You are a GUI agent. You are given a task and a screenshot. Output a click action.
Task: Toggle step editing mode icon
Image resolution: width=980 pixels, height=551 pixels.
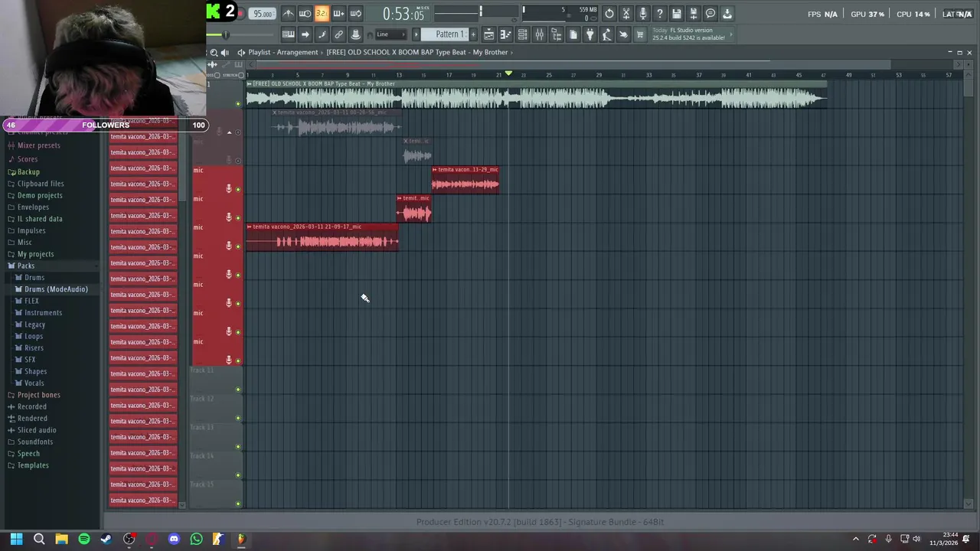(x=322, y=34)
